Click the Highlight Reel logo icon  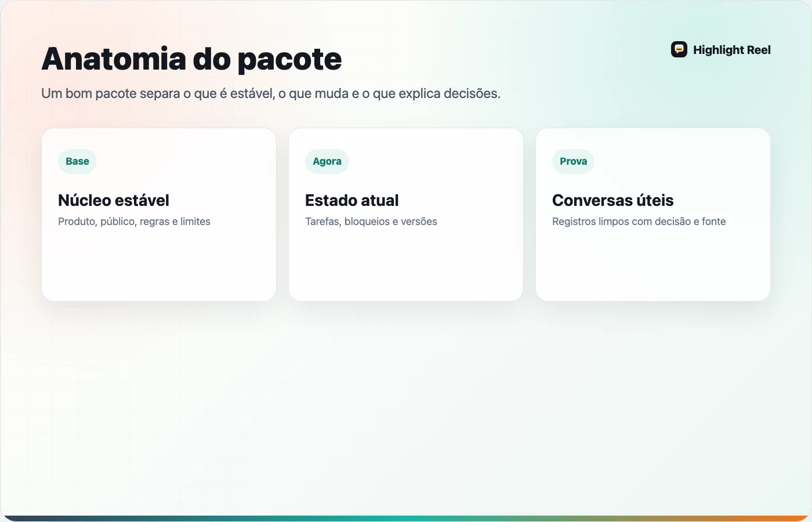679,50
